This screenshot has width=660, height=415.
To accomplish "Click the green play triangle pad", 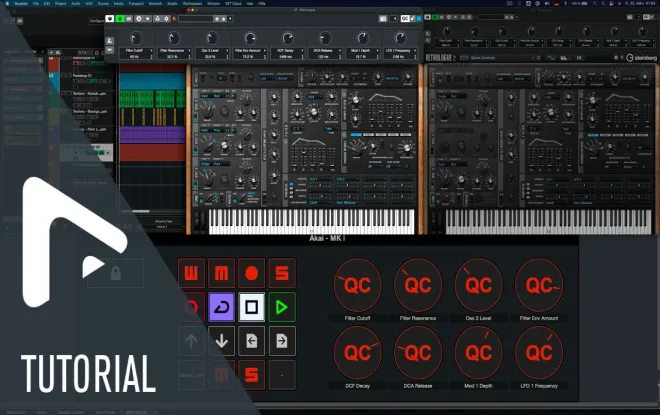I will [282, 307].
